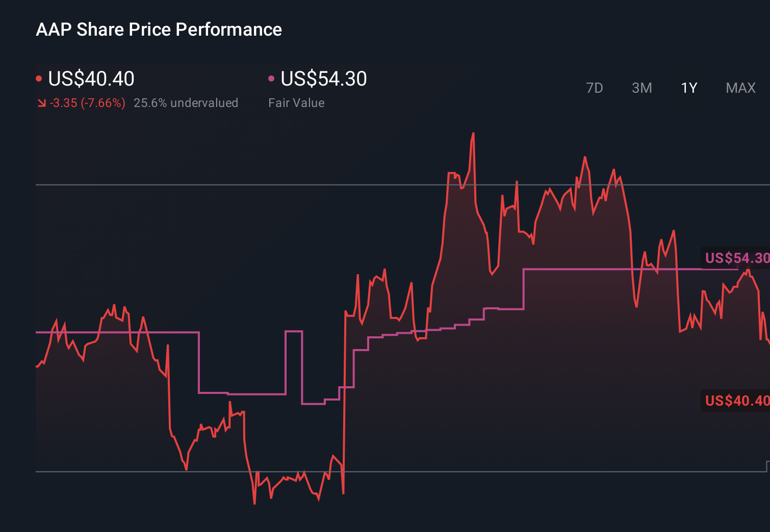770x532 pixels.
Task: Click the peak of the red price line
Action: pyautogui.click(x=473, y=133)
